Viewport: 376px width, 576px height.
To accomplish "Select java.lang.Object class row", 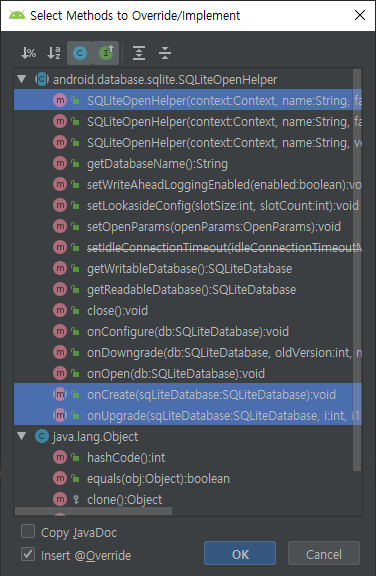I will [188, 436].
